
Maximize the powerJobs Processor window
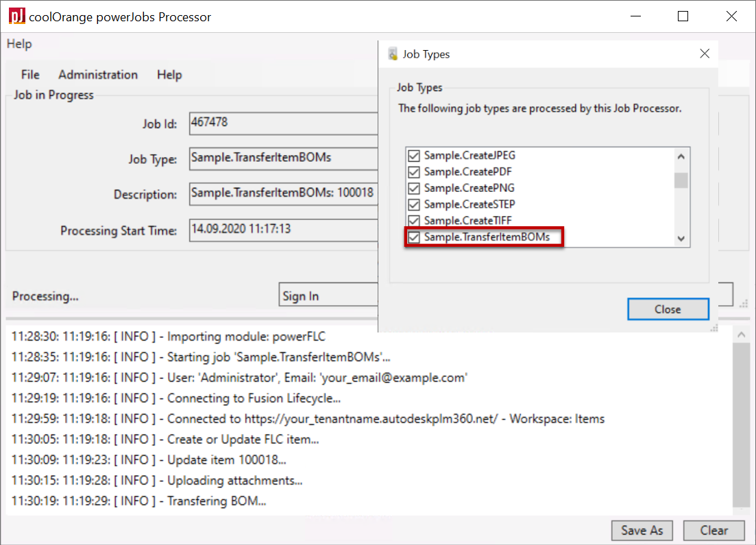pos(683,16)
